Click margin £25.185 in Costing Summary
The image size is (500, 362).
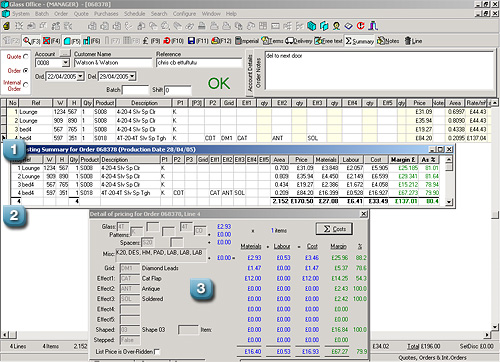[x=408, y=168]
